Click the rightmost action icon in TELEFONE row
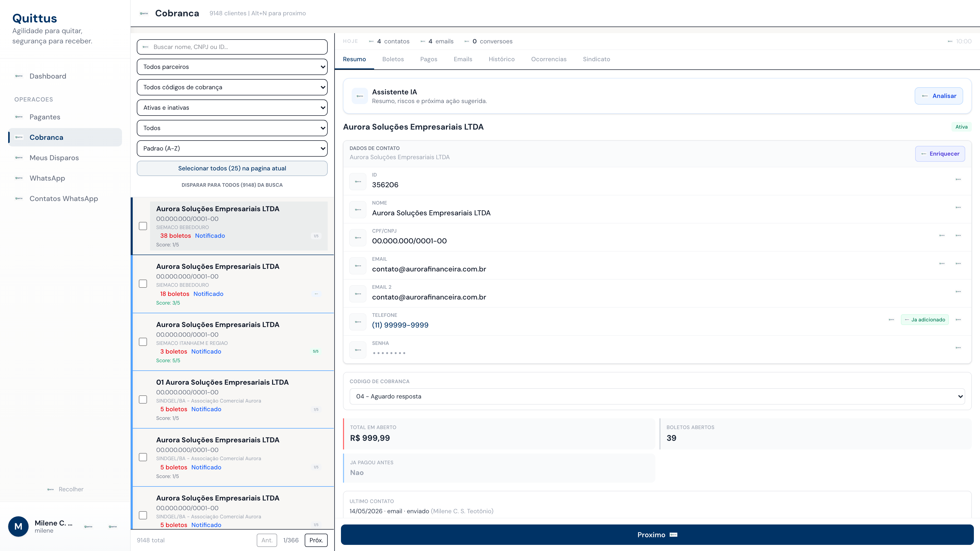The width and height of the screenshot is (980, 551). [958, 320]
